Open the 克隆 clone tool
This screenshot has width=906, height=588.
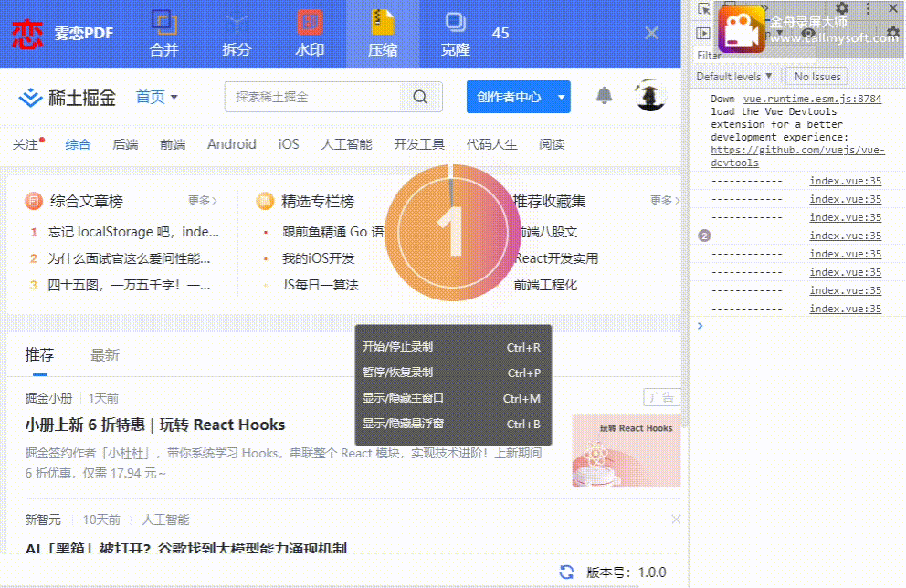tap(456, 34)
